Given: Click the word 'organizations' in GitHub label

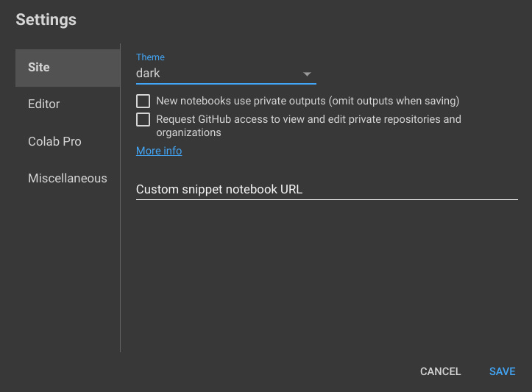Looking at the screenshot, I should 188,132.
